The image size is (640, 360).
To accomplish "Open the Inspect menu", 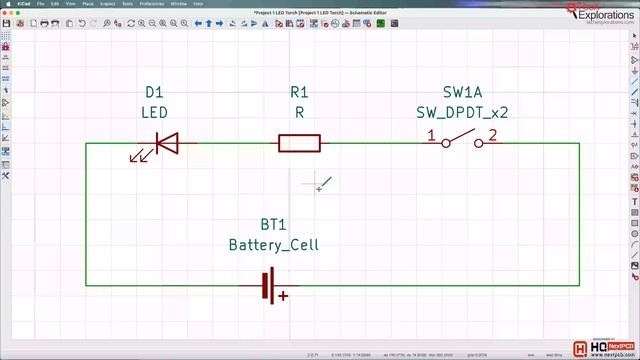I will (108, 4).
